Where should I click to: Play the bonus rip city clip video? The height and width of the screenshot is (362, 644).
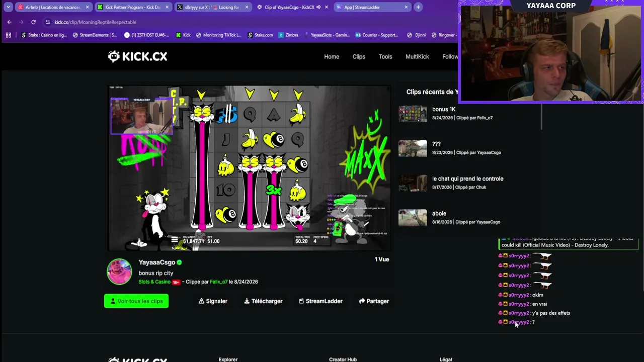250,168
